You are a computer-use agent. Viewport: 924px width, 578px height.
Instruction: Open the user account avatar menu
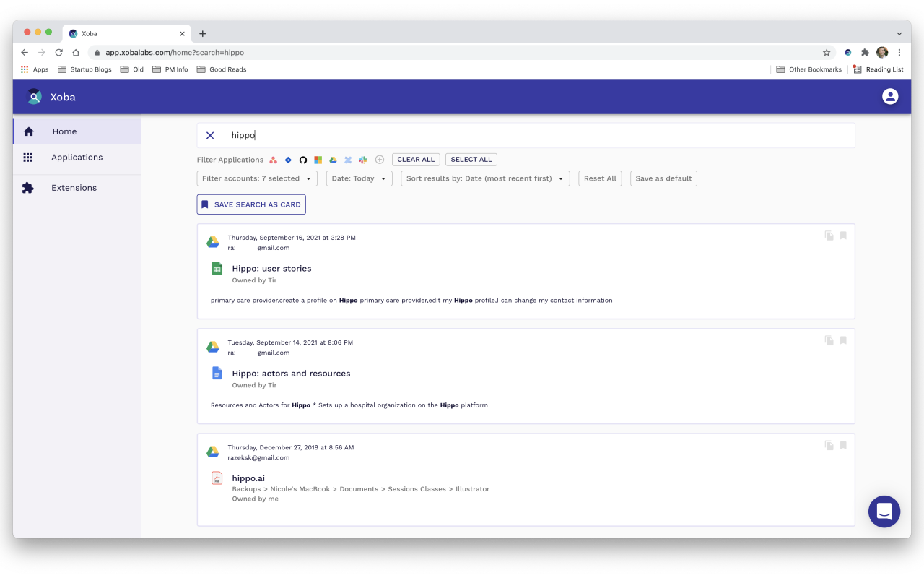(890, 97)
